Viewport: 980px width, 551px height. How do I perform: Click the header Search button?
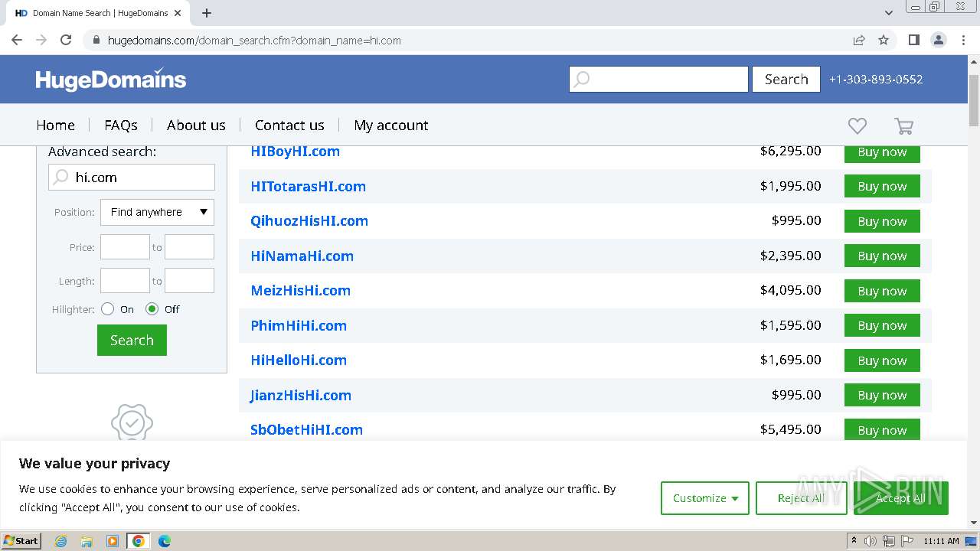(x=786, y=79)
